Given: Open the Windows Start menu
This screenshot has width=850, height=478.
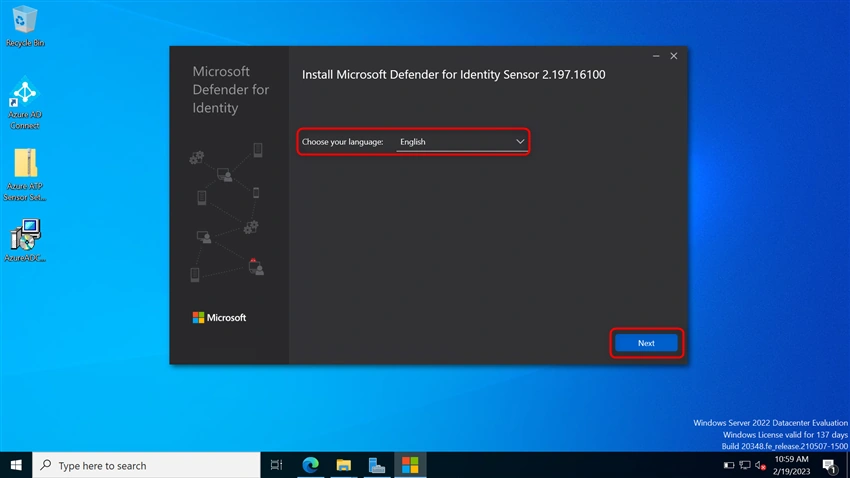Looking at the screenshot, I should pyautogui.click(x=16, y=465).
